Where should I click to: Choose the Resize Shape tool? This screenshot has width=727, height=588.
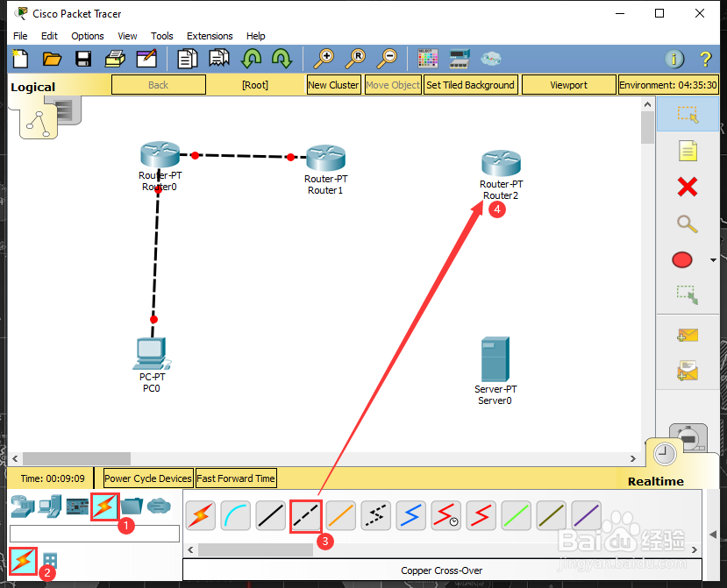pyautogui.click(x=688, y=294)
